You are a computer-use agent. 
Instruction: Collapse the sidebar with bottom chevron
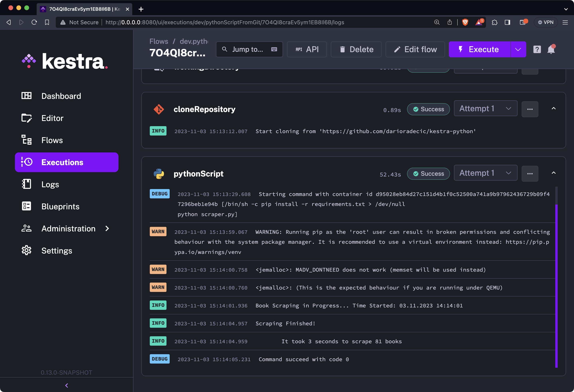[67, 385]
